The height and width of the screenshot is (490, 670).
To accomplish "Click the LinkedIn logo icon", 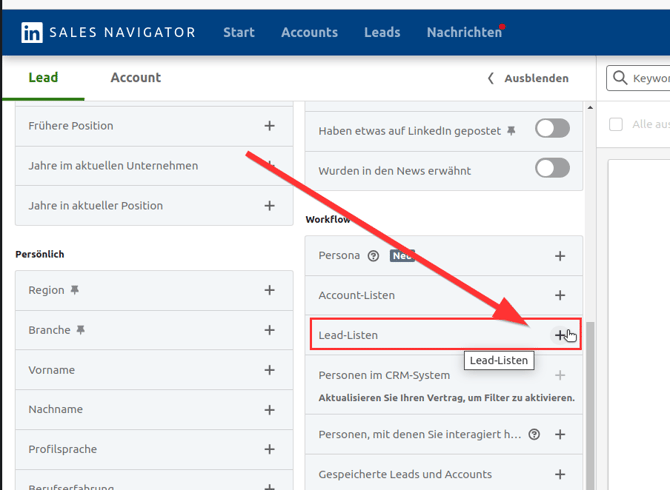I will pyautogui.click(x=32, y=32).
